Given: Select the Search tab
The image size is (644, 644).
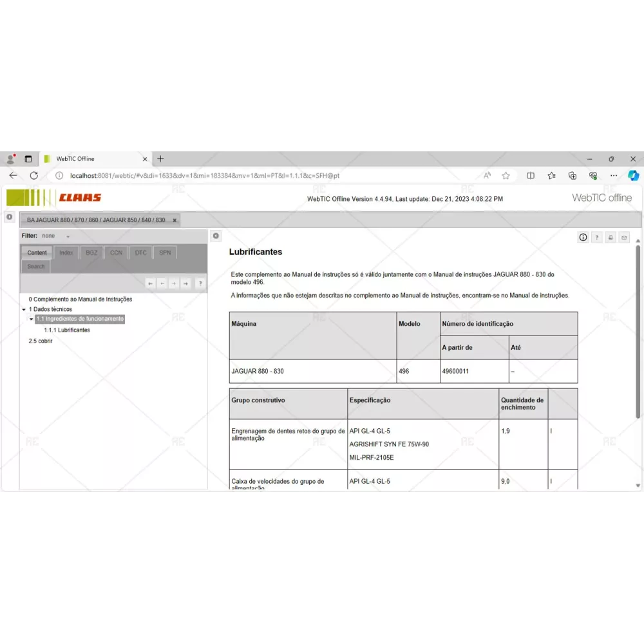Looking at the screenshot, I should (36, 267).
